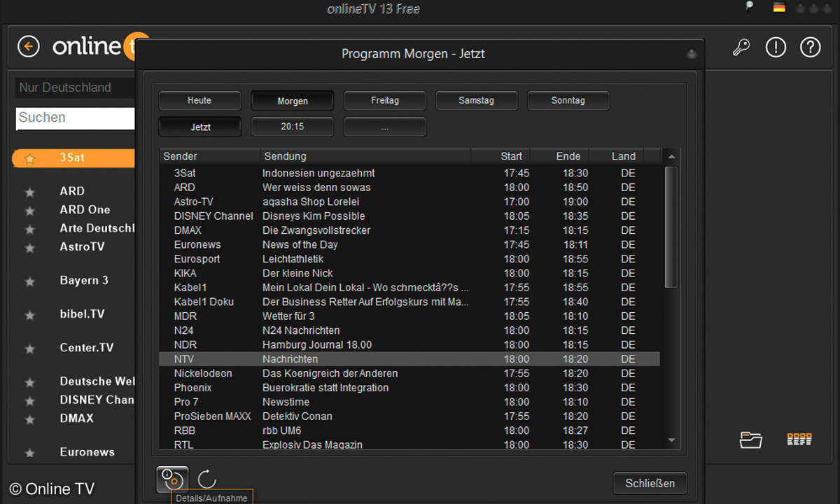Viewport: 840px width, 504px height.
Task: Select the Astro-TV aqasha Shop Lorelei row
Action: click(409, 202)
